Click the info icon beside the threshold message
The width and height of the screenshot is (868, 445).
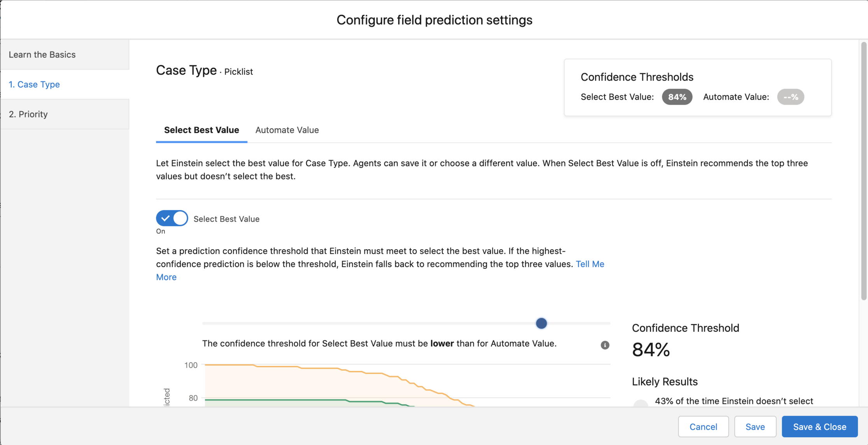coord(605,345)
